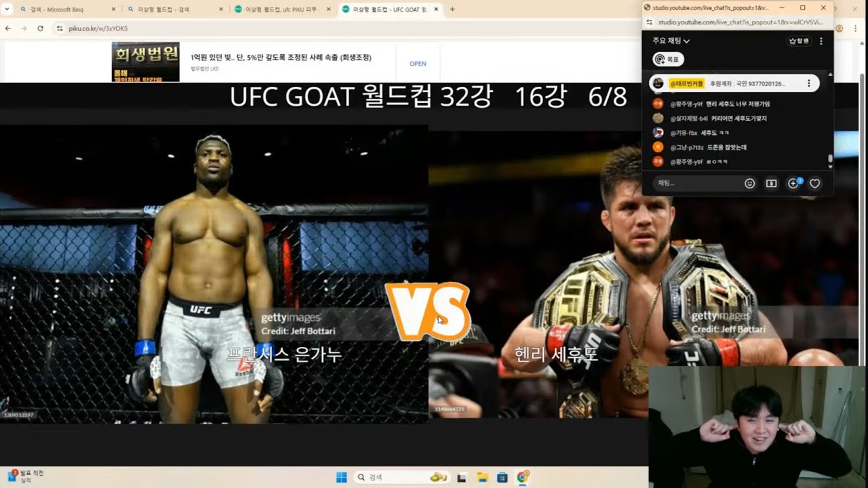Image resolution: width=868 pixels, height=488 pixels.
Task: Go back in the browser
Action: pyautogui.click(x=8, y=28)
